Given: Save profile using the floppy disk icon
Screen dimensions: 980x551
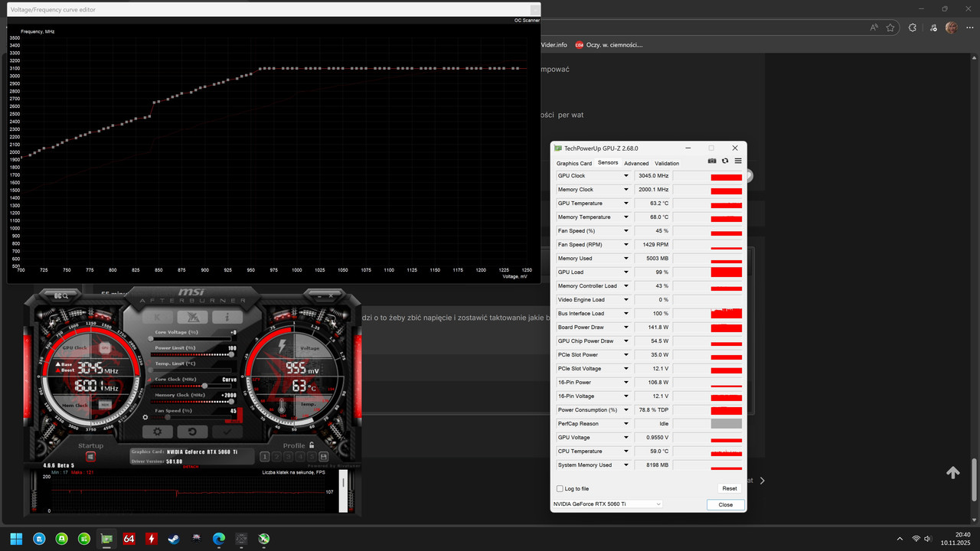Looking at the screenshot, I should [x=324, y=457].
